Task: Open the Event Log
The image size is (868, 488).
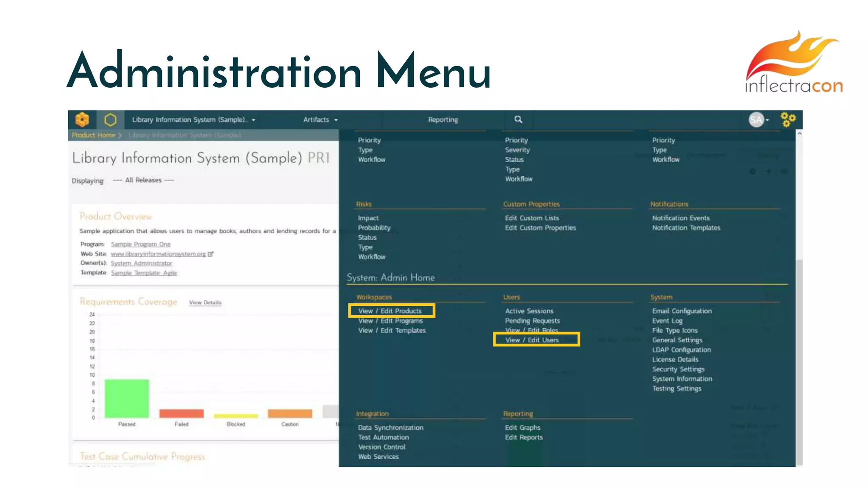Action: 668,321
